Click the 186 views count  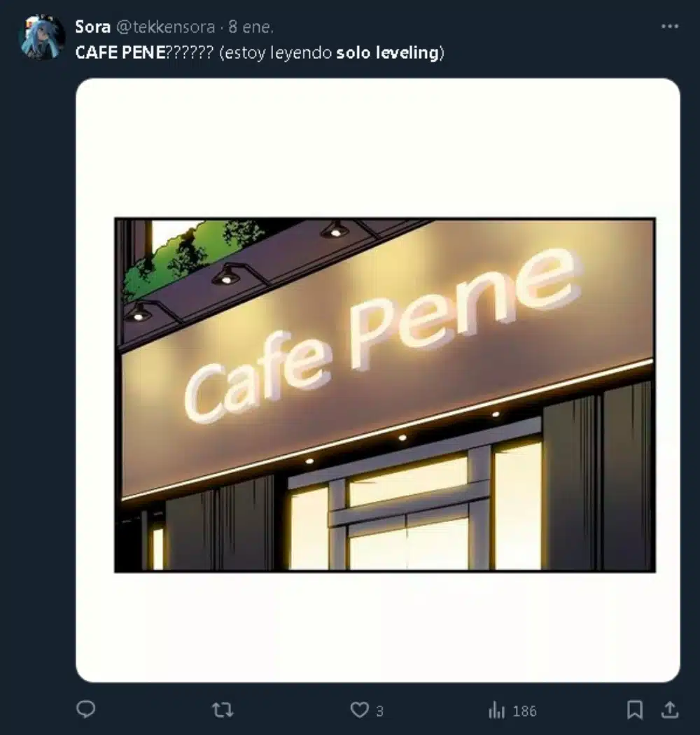(524, 711)
